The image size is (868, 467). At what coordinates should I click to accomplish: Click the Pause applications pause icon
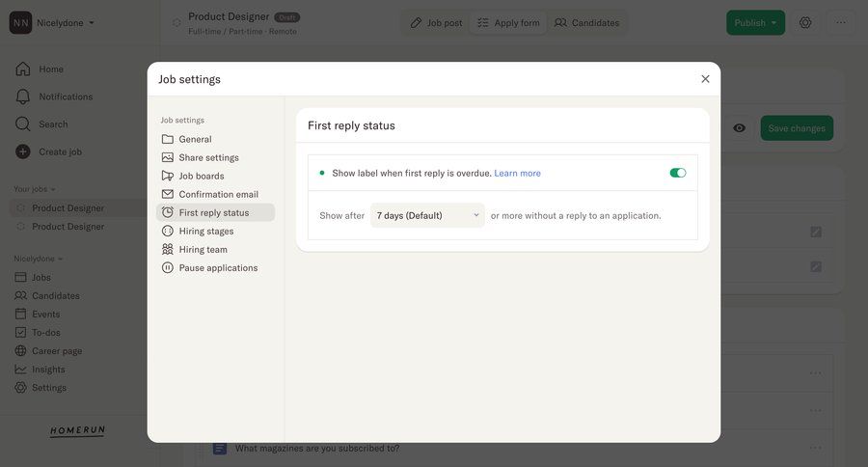pyautogui.click(x=167, y=267)
